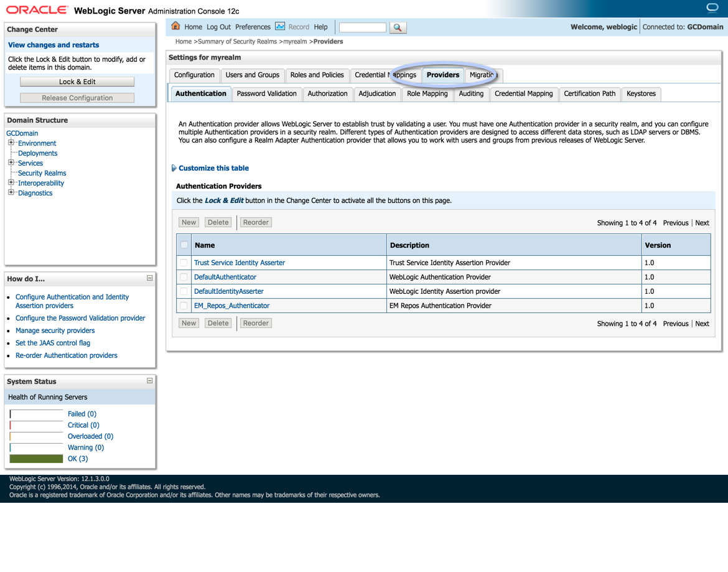Screen dimensions: 728x572
Task: Open Manage security providers help link
Action: tap(55, 331)
